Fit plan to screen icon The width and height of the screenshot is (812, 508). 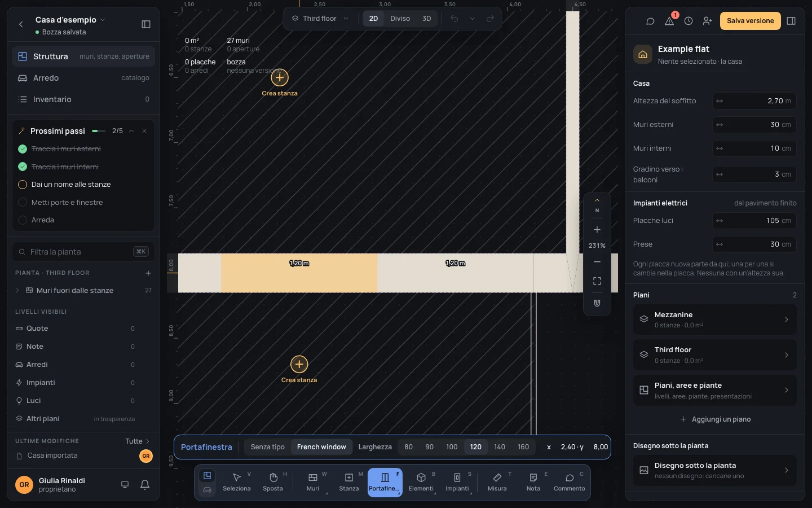click(x=597, y=281)
